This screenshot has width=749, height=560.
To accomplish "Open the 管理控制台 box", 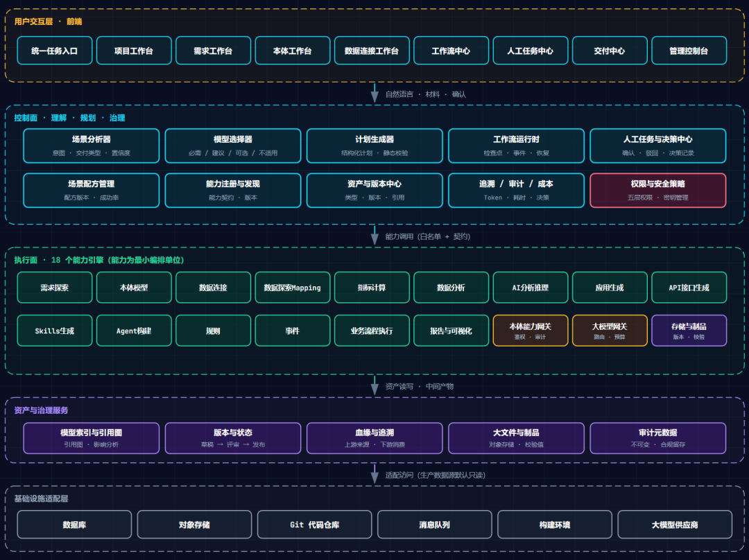I will tap(689, 51).
